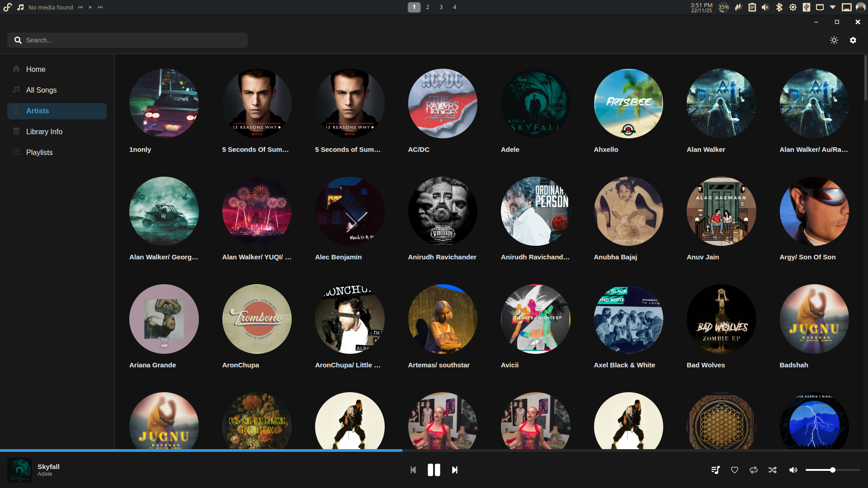This screenshot has width=868, height=488.
Task: Open the AC/DC artist thumbnail
Action: pyautogui.click(x=442, y=103)
